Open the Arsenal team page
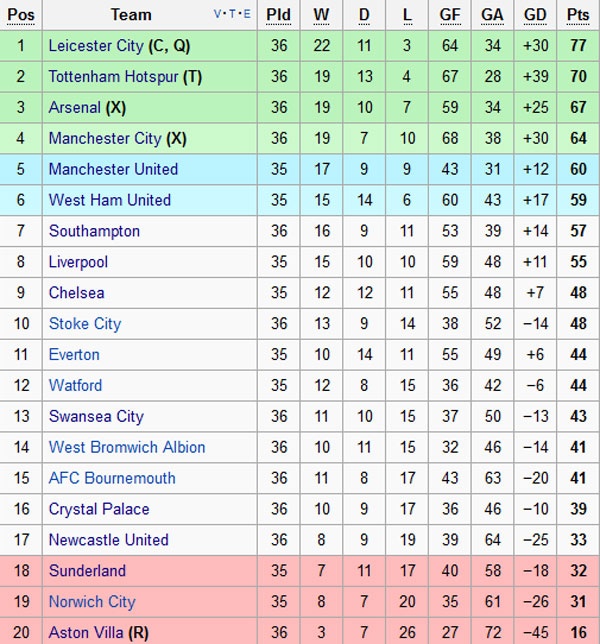Image resolution: width=600 pixels, height=644 pixels. click(75, 108)
